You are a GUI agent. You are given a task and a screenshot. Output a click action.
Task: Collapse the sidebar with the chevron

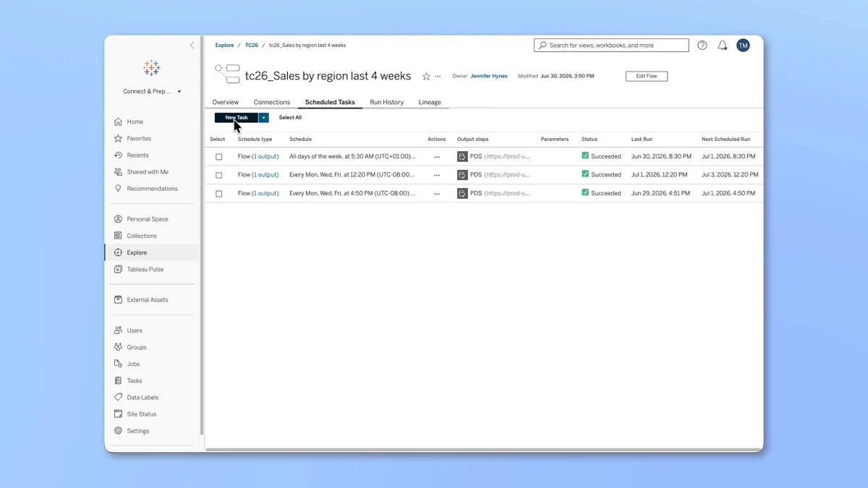[192, 46]
